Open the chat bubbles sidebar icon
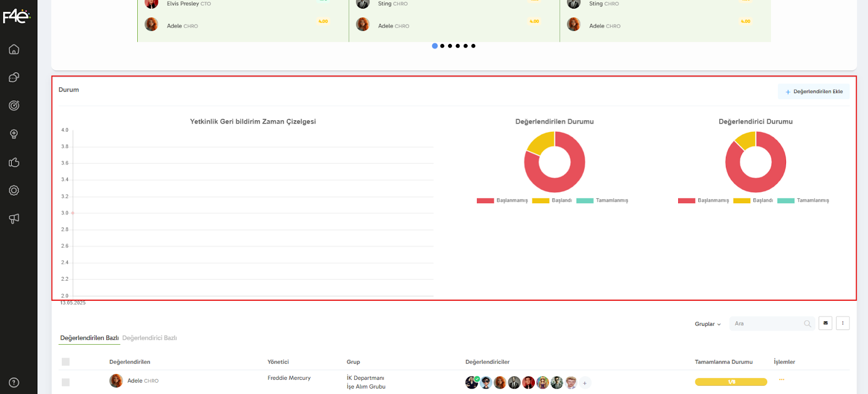Screen dimensions: 868x394 point(14,77)
